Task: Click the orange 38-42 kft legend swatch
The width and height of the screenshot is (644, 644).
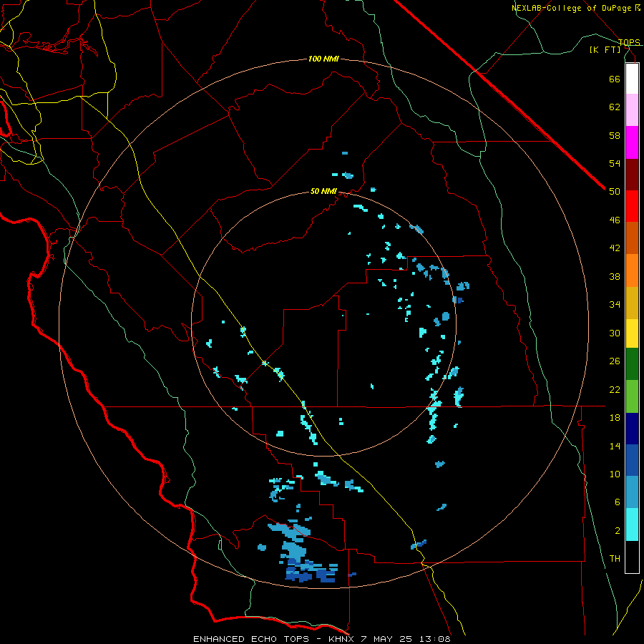Action: [x=632, y=270]
